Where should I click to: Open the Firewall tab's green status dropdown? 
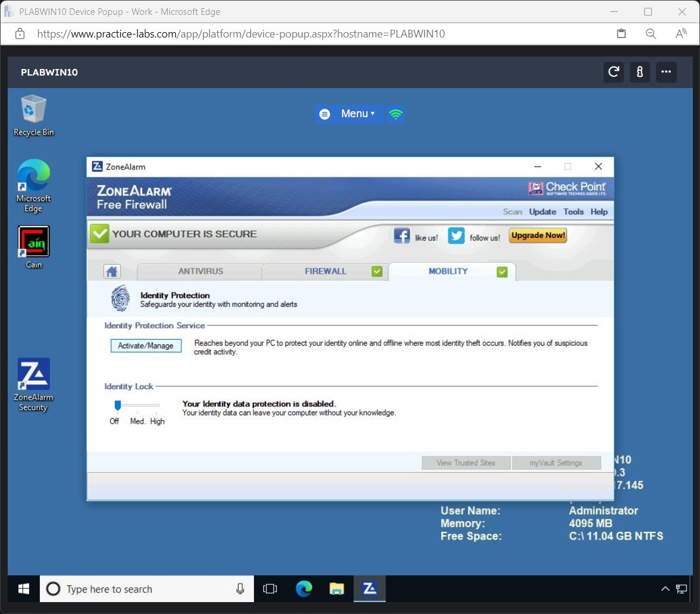(x=377, y=271)
